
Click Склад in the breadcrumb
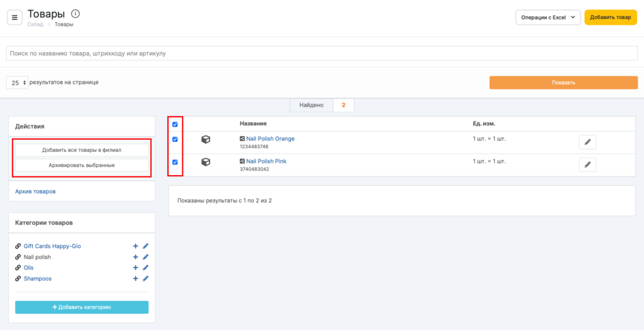(x=35, y=25)
